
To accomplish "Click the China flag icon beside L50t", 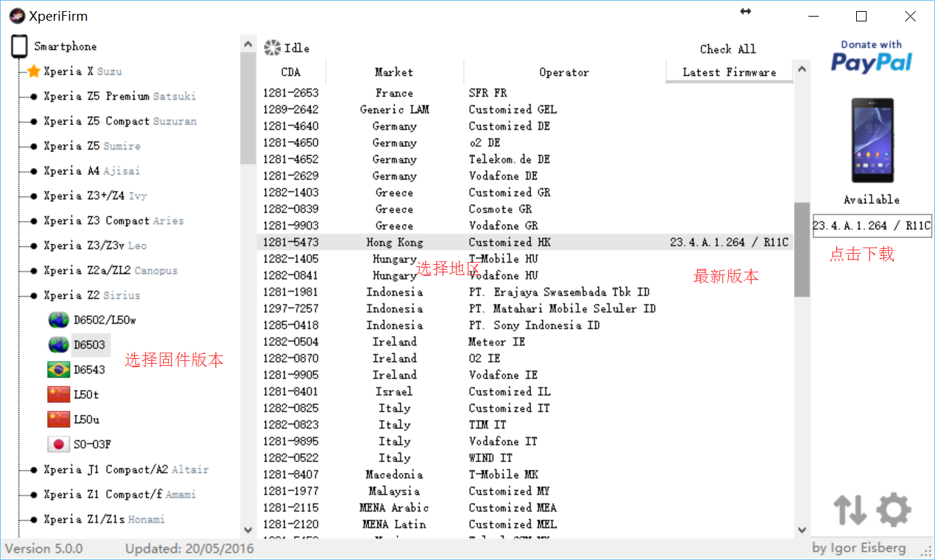I will point(59,395).
